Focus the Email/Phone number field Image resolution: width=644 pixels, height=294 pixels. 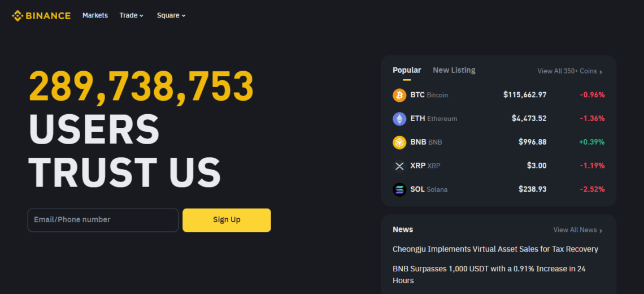[103, 220]
